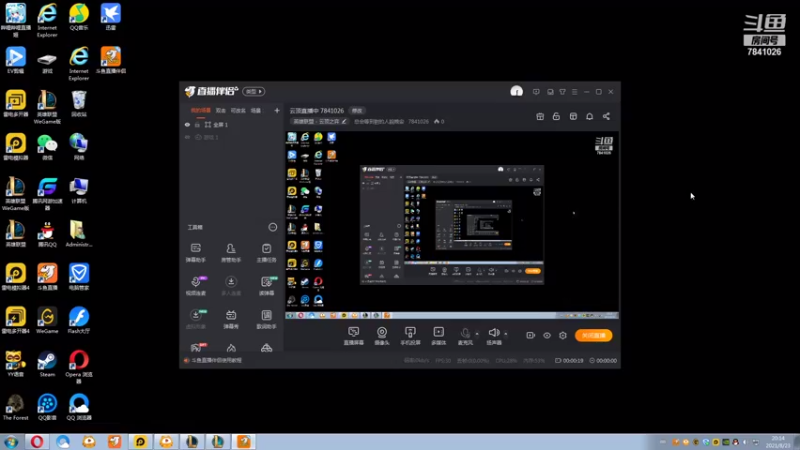Screen dimensions: 800x450
Task: Open 回收站 recycle bin on desktop
Action: (79, 104)
